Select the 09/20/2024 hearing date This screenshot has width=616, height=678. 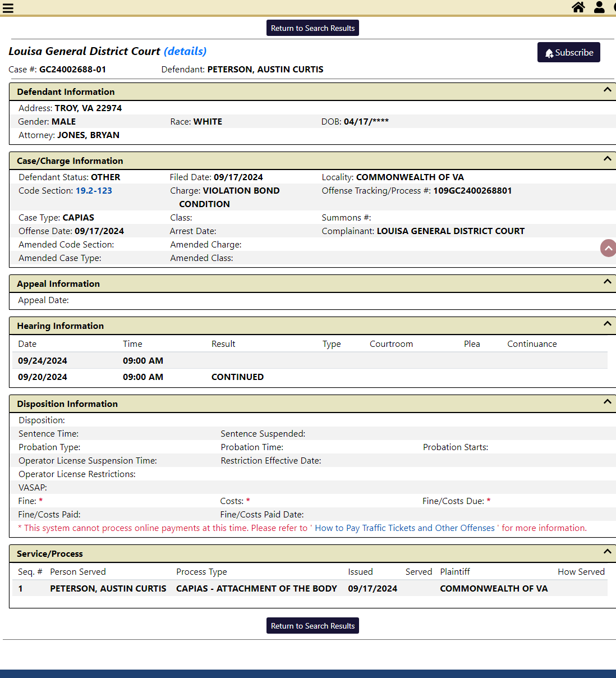[43, 377]
